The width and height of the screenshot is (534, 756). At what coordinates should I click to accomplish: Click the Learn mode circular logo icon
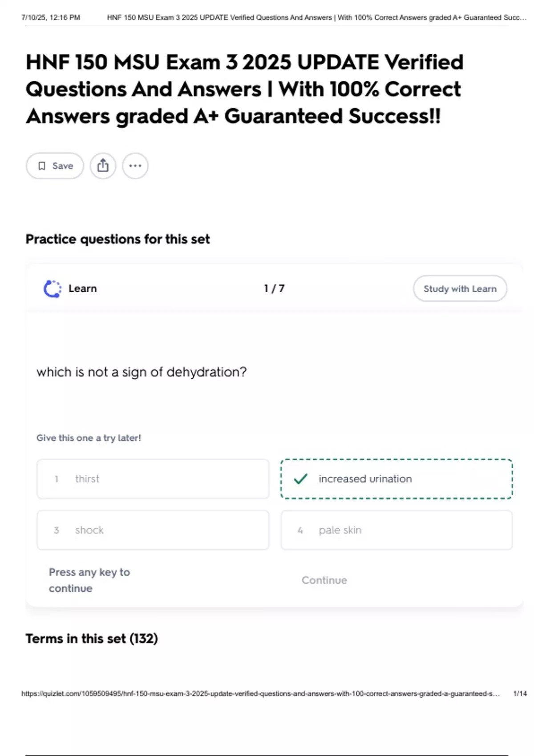click(53, 289)
